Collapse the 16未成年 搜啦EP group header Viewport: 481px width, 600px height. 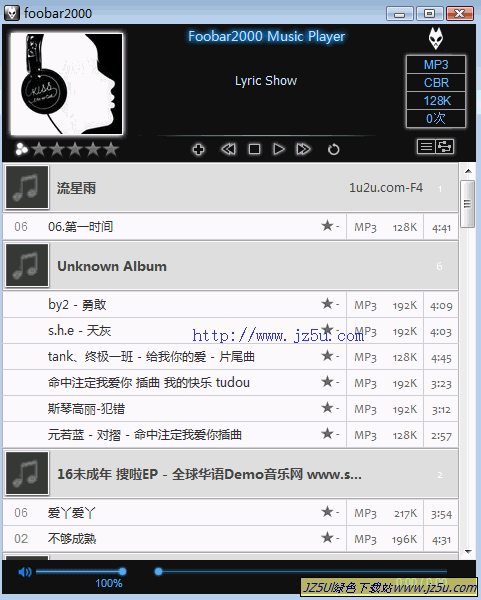[230, 474]
